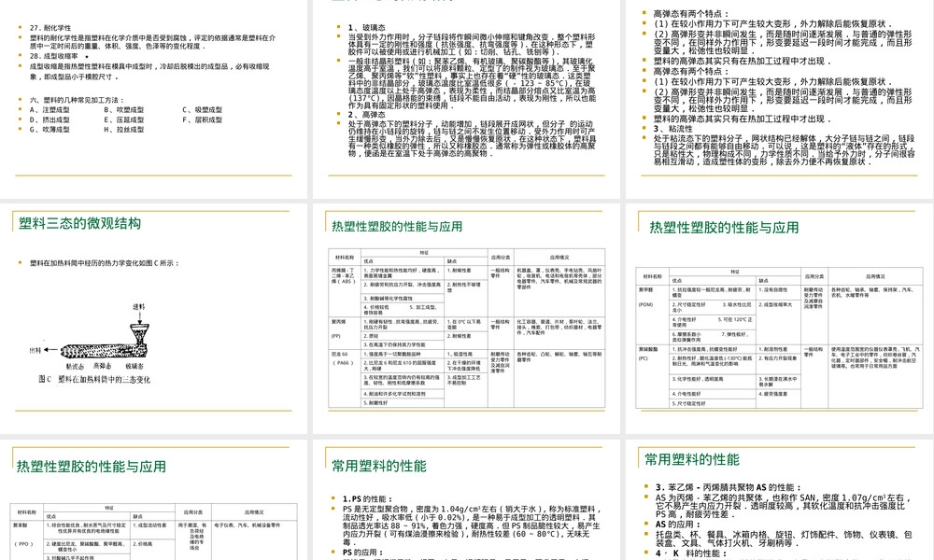The height and width of the screenshot is (560, 934).
Task: Click the heating barrel diagram in 塑料三态 slide
Action: click(105, 342)
